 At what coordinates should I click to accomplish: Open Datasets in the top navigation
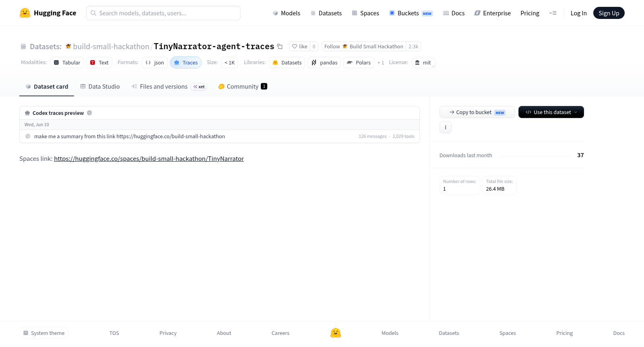tap(326, 13)
